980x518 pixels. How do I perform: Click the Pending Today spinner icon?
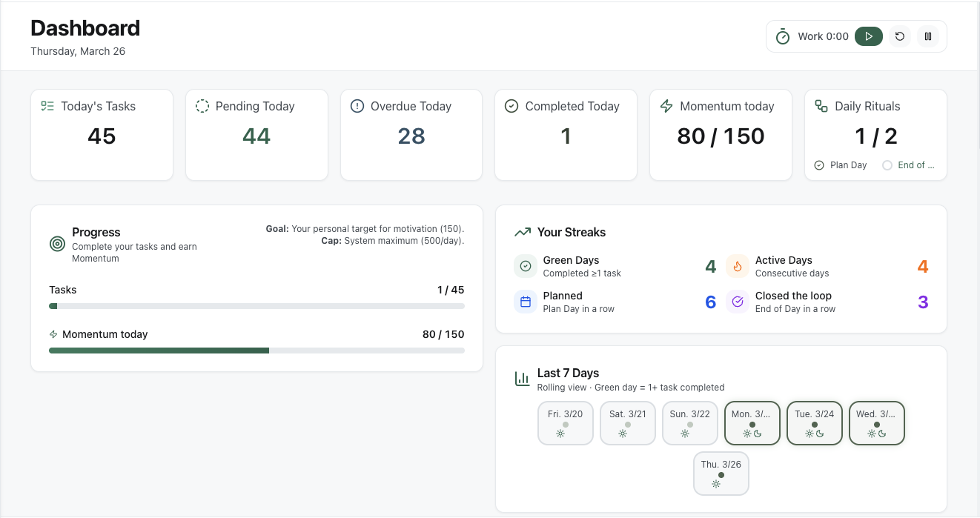[x=202, y=106]
